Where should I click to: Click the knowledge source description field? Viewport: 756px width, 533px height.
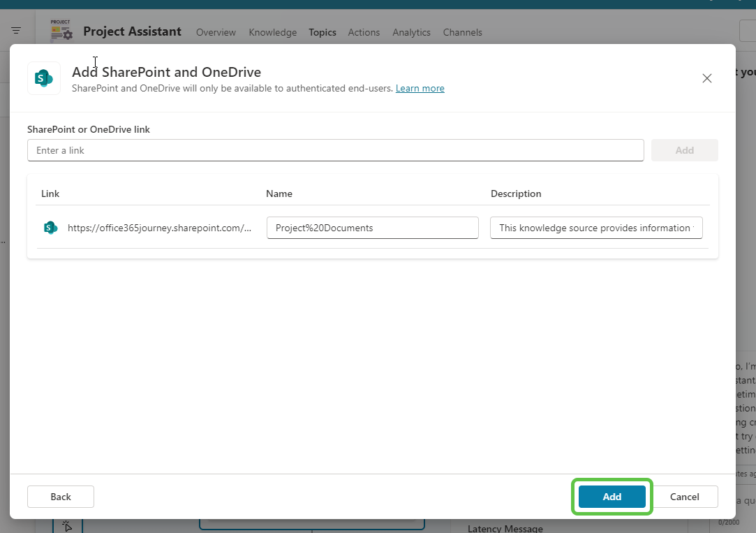(595, 227)
